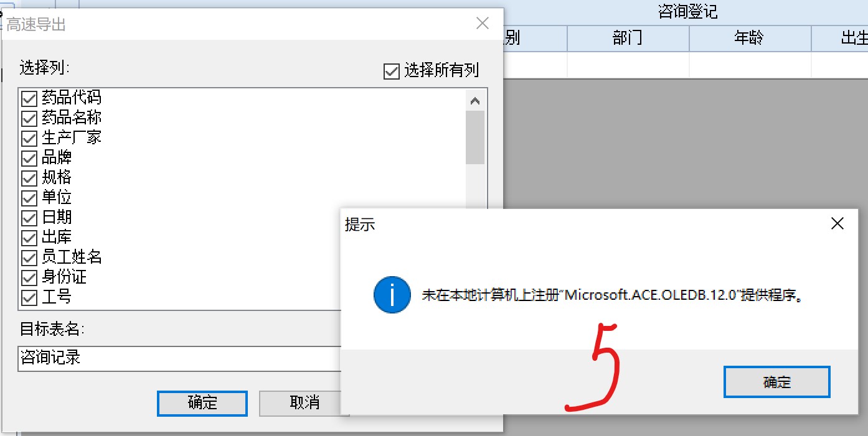Viewport: 868px width, 436px height.
Task: Uncheck the 药品名称 column
Action: coord(29,118)
